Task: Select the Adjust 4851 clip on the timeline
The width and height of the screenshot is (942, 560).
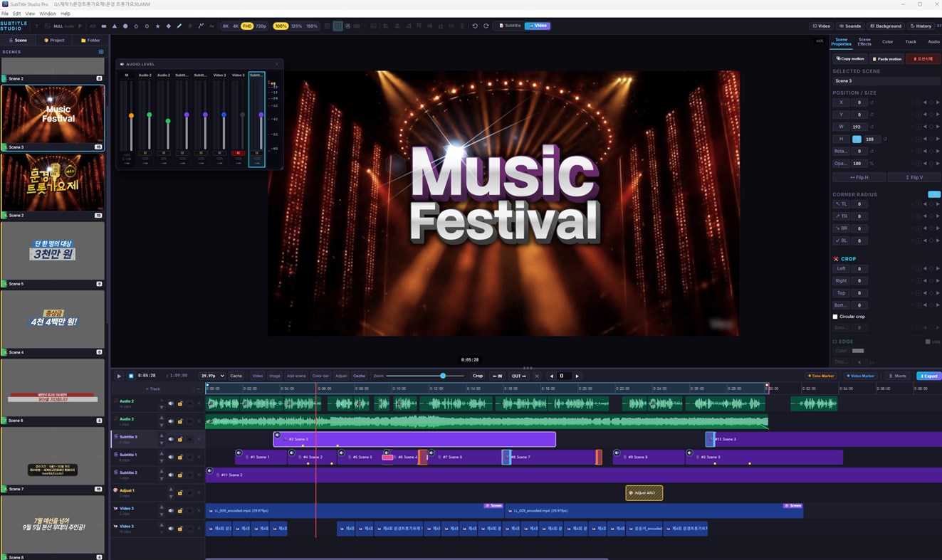Action: [644, 492]
